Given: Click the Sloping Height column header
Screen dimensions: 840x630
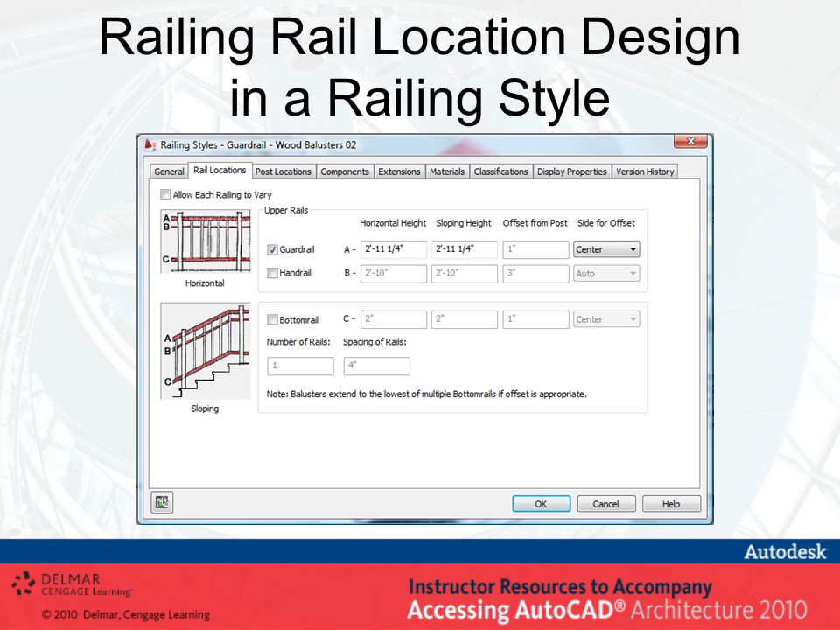Looking at the screenshot, I should (464, 223).
